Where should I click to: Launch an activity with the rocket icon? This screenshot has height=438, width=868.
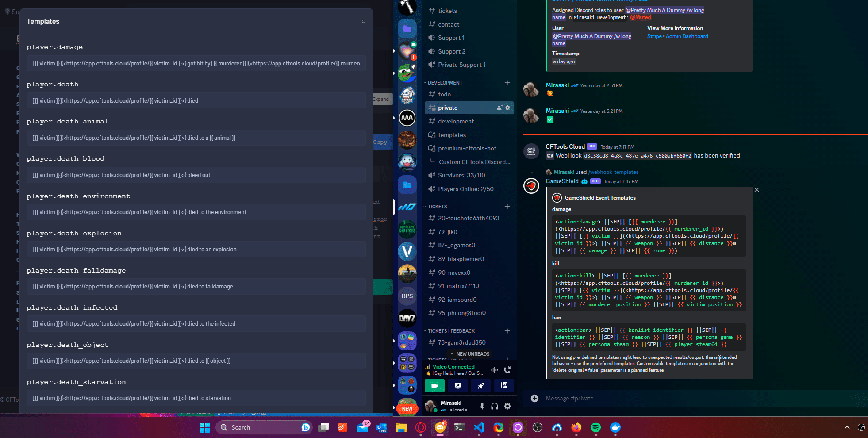pyautogui.click(x=480, y=386)
